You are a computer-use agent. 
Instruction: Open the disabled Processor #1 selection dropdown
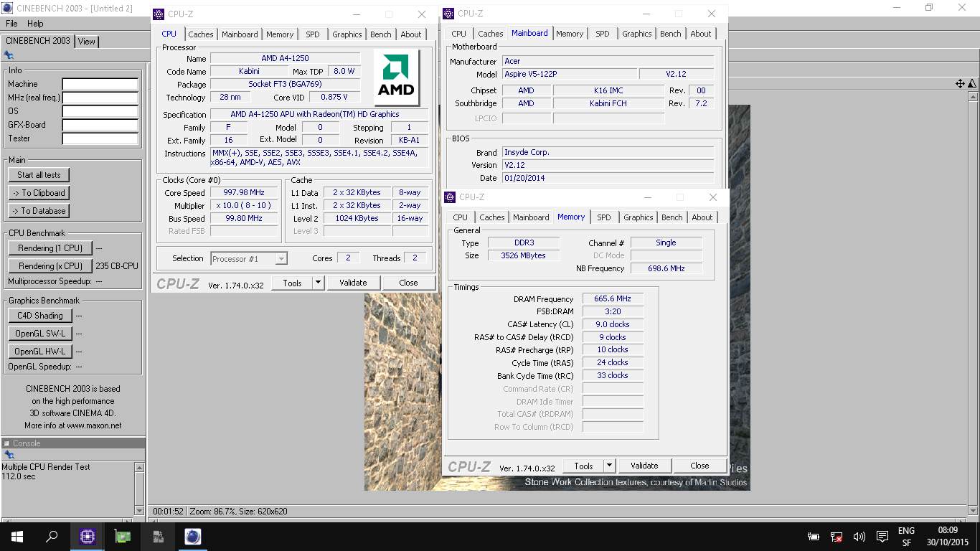[x=249, y=258]
